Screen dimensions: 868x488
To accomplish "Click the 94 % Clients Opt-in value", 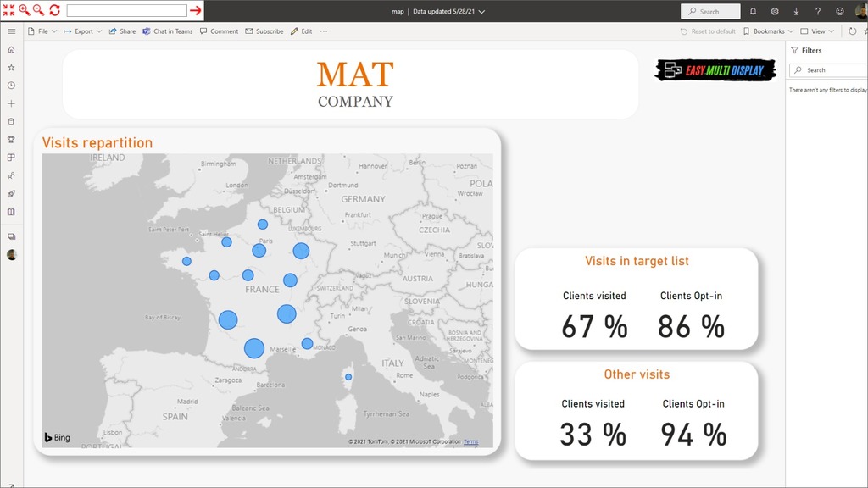I will 693,435.
